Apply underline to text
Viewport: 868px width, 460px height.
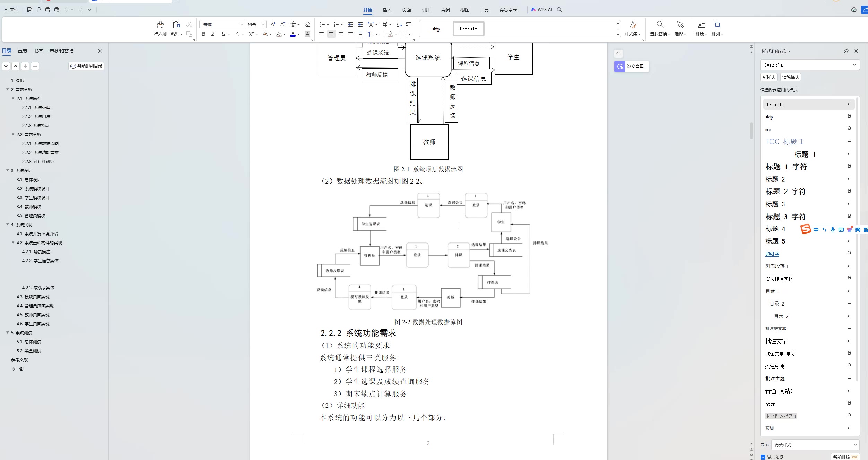224,34
